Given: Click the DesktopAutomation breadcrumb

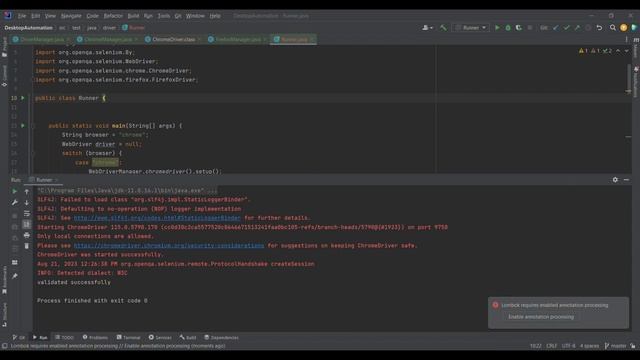Looking at the screenshot, I should coord(29,28).
